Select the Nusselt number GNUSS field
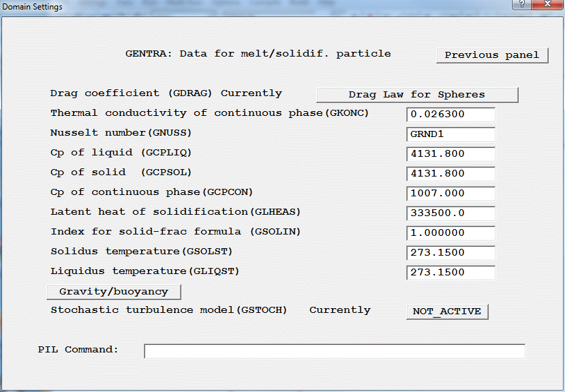Image resolution: width=565 pixels, height=392 pixels. click(x=451, y=134)
